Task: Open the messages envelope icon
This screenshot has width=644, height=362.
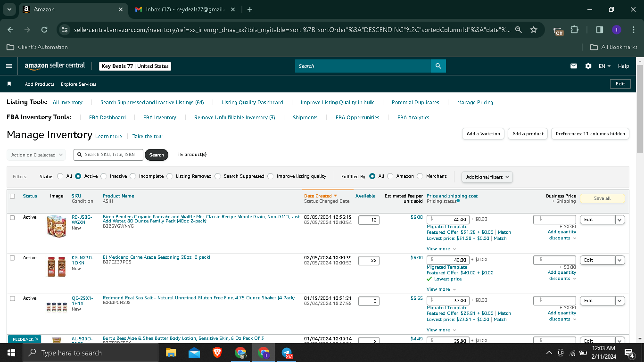Action: pyautogui.click(x=574, y=66)
